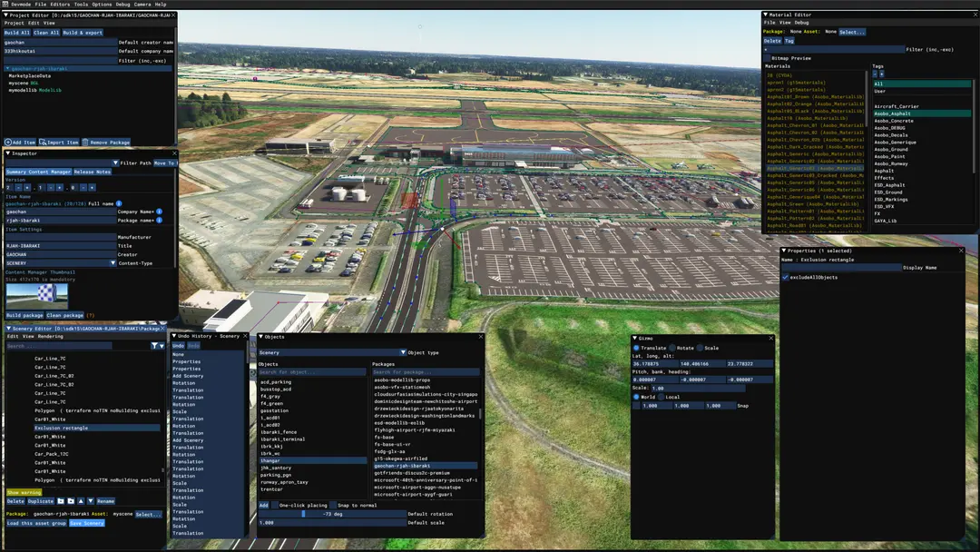Open the Editors menu in top bar
Screen dimensions: 980x552
pos(60,4)
